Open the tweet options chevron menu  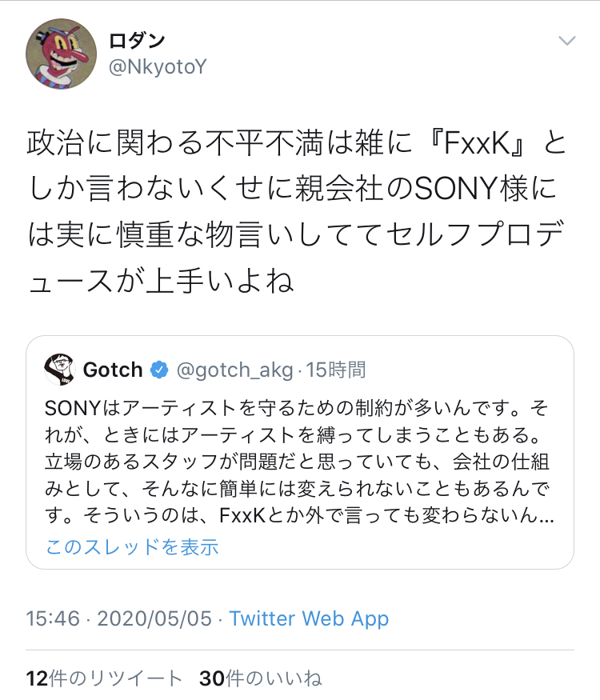click(566, 41)
